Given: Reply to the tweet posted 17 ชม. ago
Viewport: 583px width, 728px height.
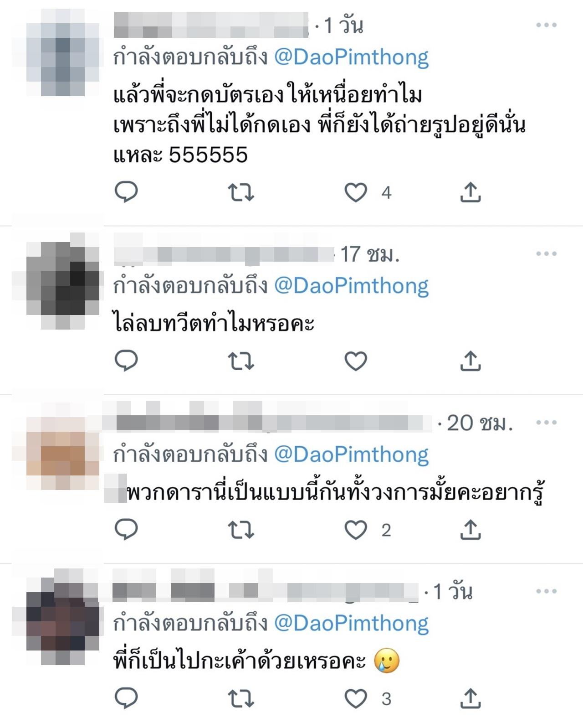Looking at the screenshot, I should (126, 361).
